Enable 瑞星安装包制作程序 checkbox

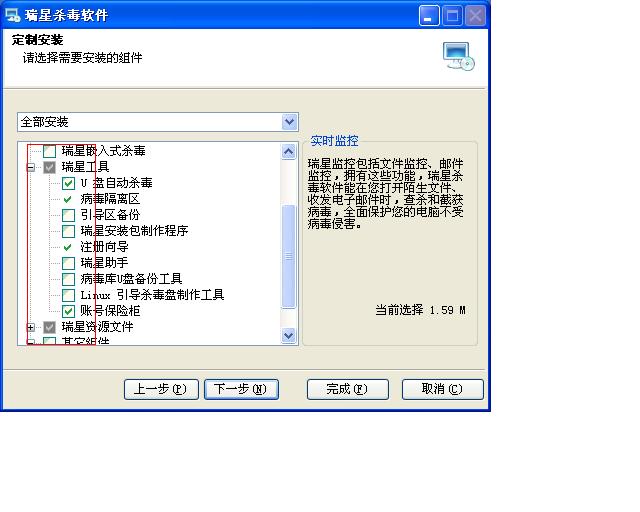(x=68, y=231)
